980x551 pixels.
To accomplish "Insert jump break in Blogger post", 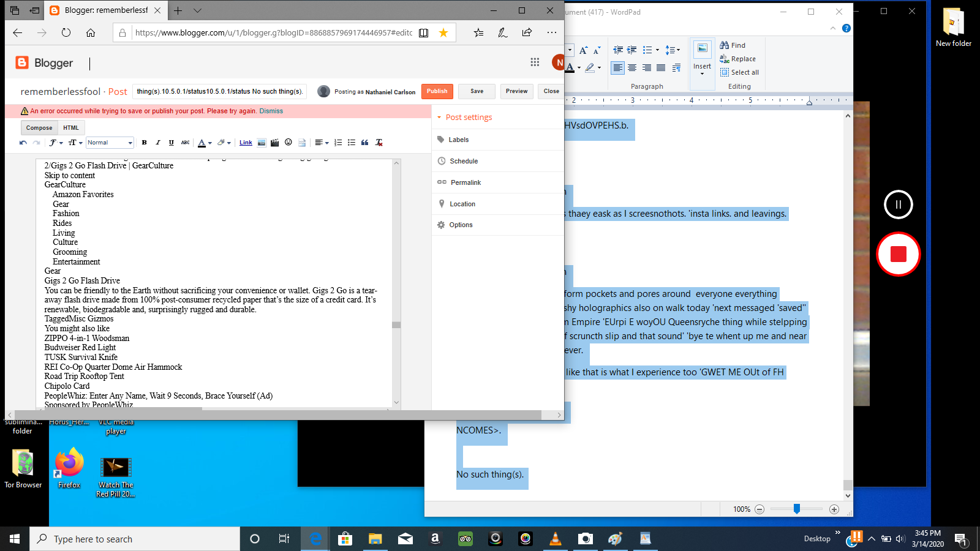I will point(302,143).
